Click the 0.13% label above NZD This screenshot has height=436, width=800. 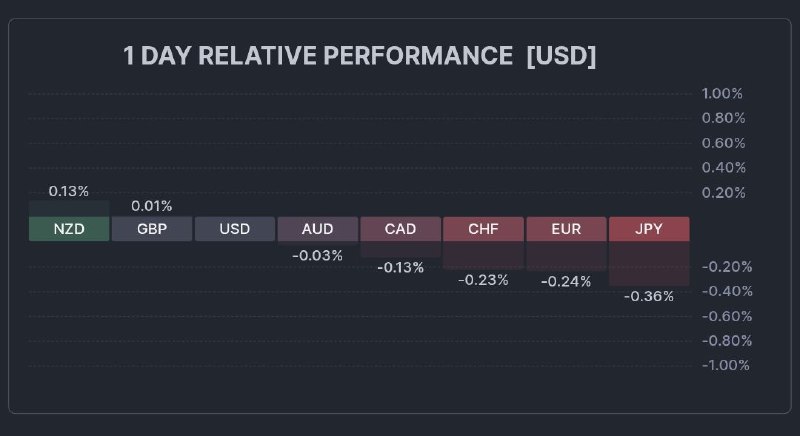[x=69, y=190]
